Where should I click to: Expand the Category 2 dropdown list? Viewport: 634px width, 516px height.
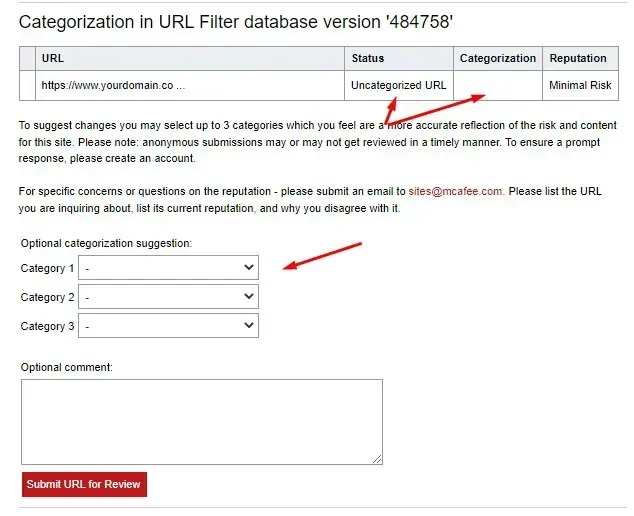pos(168,296)
